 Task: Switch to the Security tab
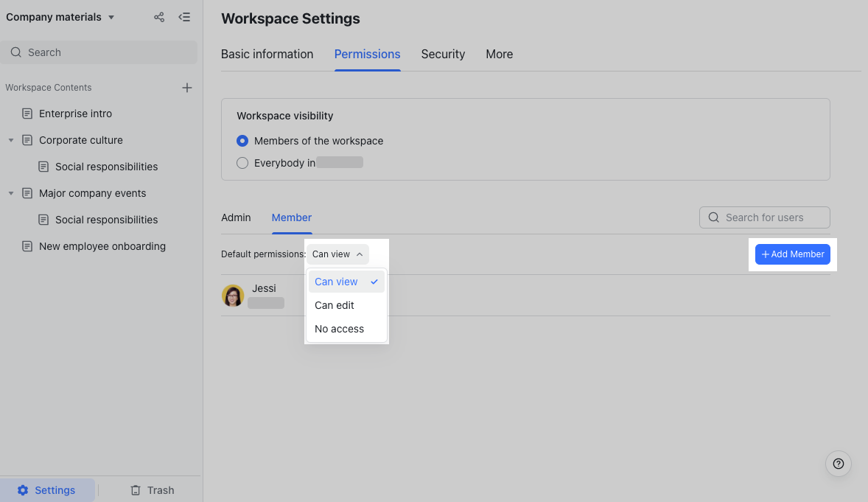point(443,54)
